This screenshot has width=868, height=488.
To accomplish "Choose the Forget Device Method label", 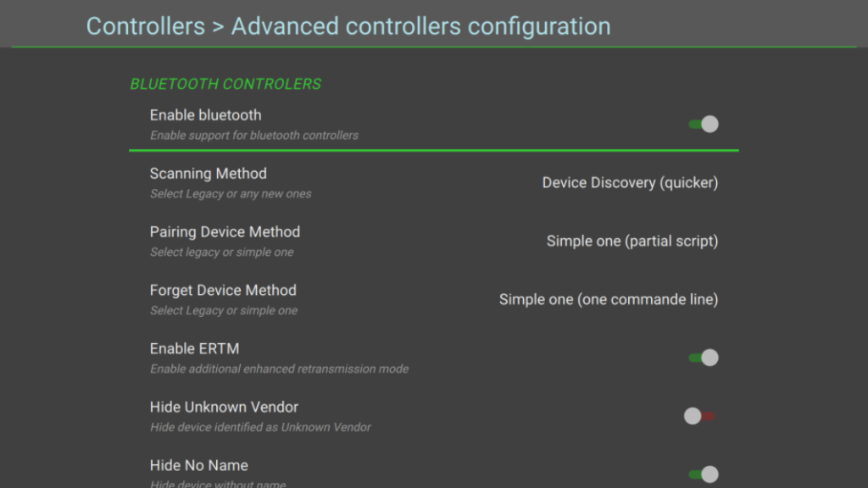I will point(223,290).
